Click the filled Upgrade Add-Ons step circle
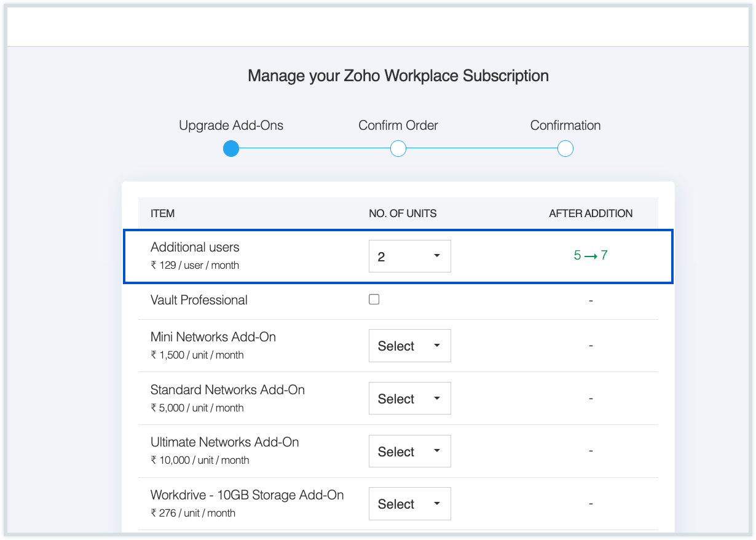This screenshot has height=540, width=756. (x=231, y=149)
